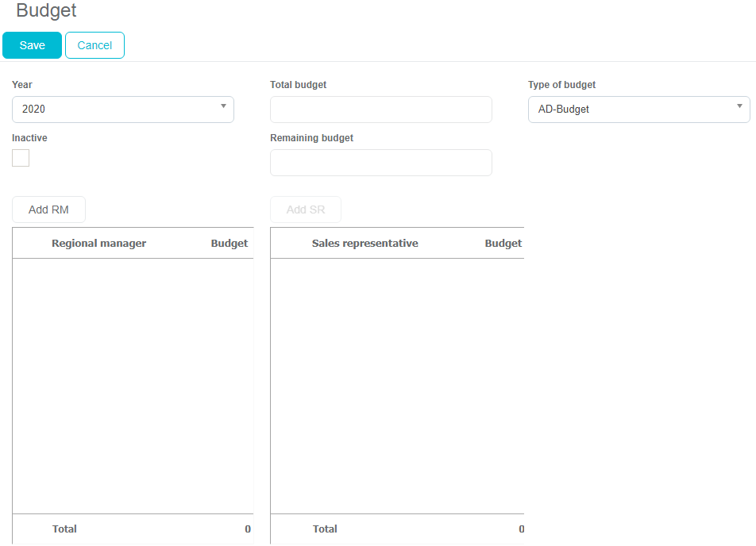Viewport: 756px width, 546px height.
Task: Click the empty Sales representative table body
Action: (x=397, y=386)
